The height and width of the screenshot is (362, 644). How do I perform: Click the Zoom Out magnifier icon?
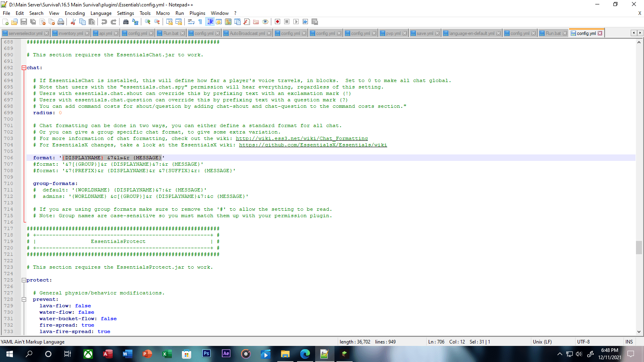click(x=157, y=22)
